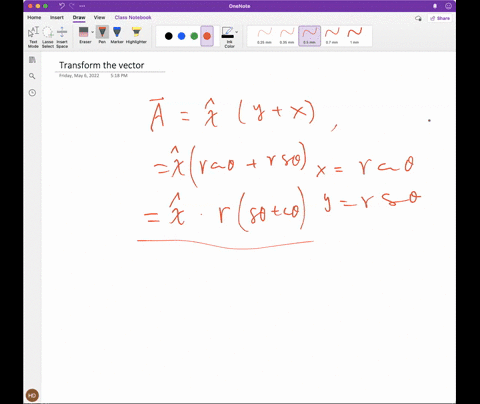The image size is (480, 404).
Task: Open the Eraser options dropdown arrow
Action: click(x=92, y=32)
